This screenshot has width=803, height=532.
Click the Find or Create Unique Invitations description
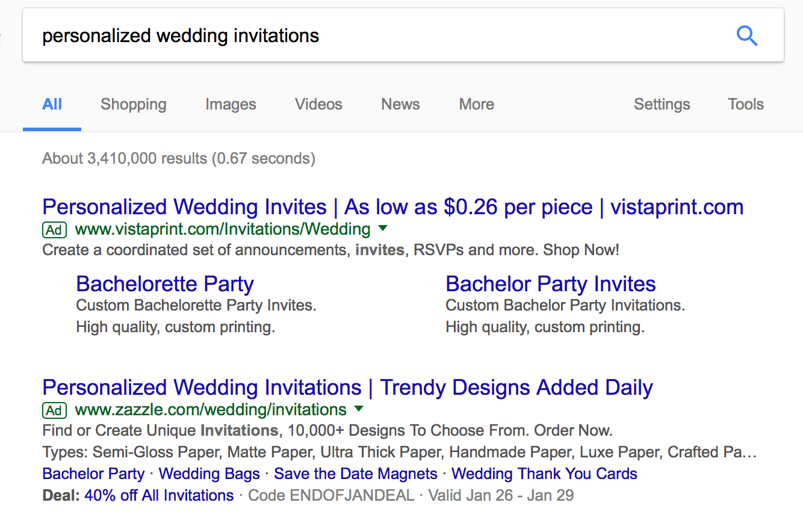tap(327, 430)
